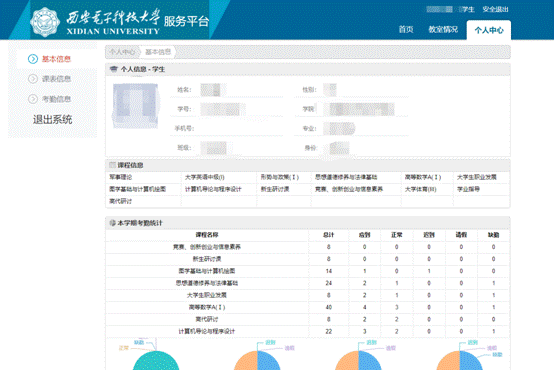Click the 个人中心 breadcrumb

(x=122, y=52)
